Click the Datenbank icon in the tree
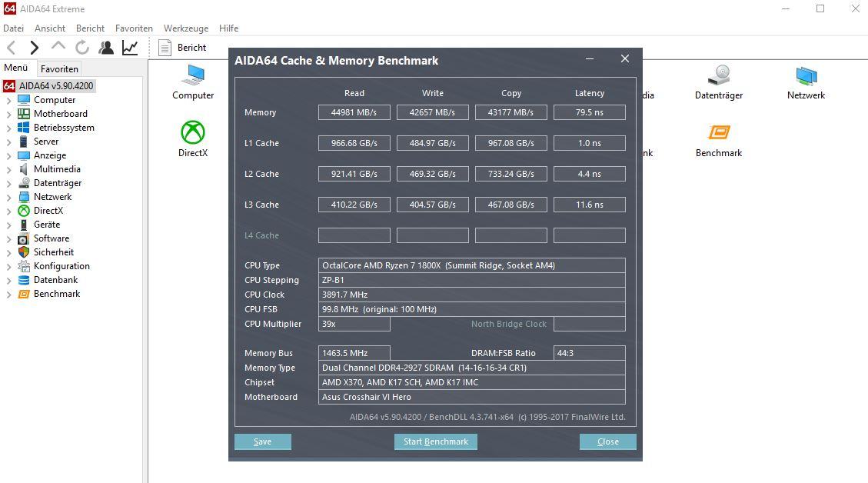This screenshot has width=868, height=483. click(x=24, y=280)
